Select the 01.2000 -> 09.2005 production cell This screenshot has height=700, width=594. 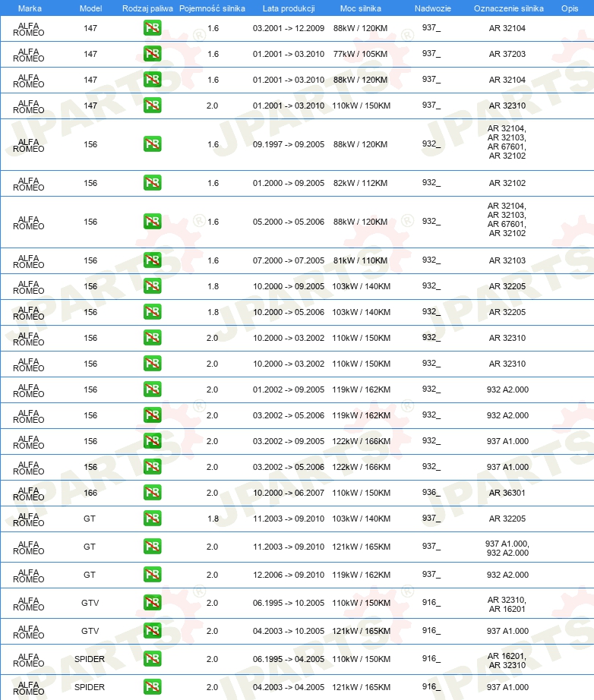coord(289,183)
